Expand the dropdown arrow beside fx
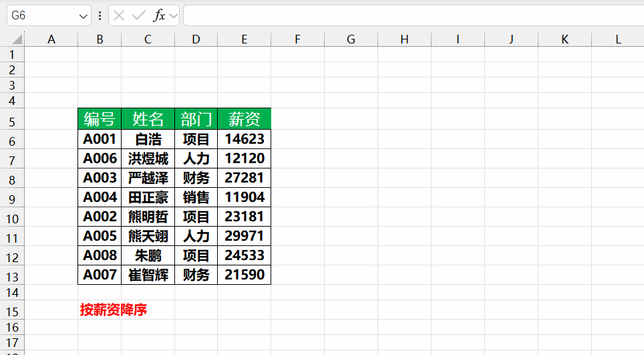Viewport: 644px width, 355px height. point(173,16)
